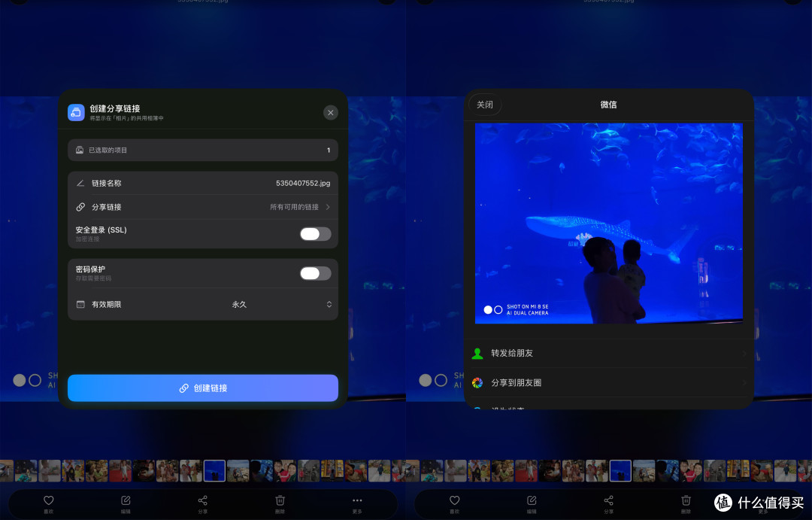Choose 分享到朋友圈 in the 微信 dialog
Viewport: 812px width, 520px height.
pos(609,382)
